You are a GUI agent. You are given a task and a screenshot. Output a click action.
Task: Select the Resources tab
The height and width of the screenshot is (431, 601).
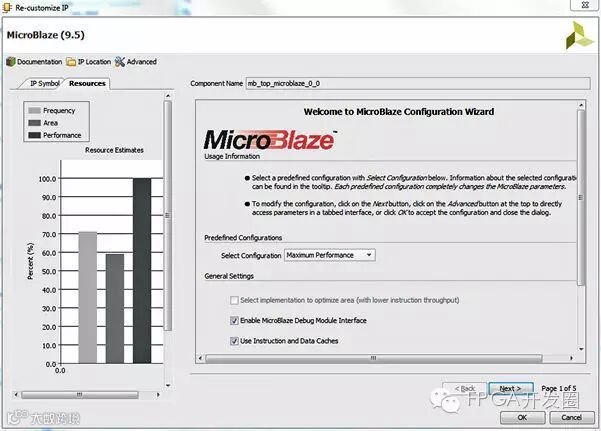(87, 83)
